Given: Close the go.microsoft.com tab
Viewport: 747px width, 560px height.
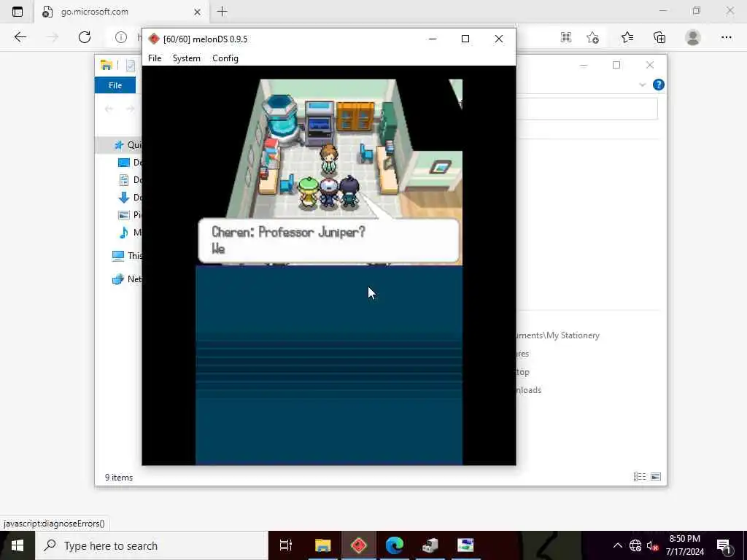Looking at the screenshot, I should pos(197,12).
